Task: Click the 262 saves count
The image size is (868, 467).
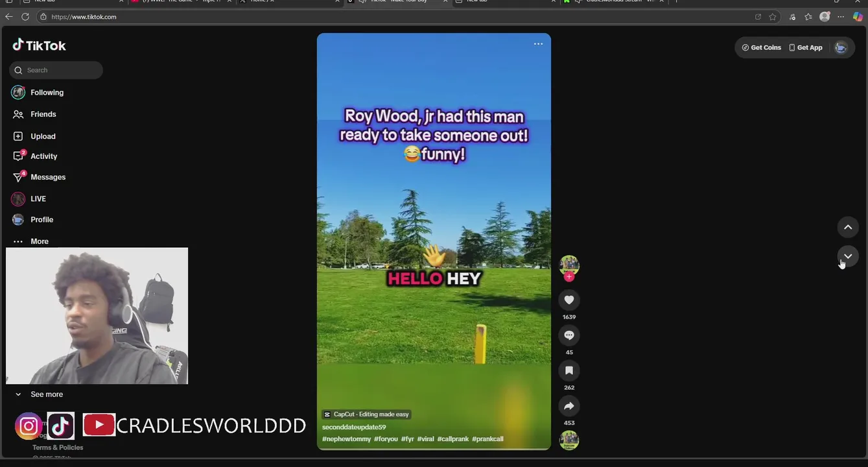Action: click(569, 388)
